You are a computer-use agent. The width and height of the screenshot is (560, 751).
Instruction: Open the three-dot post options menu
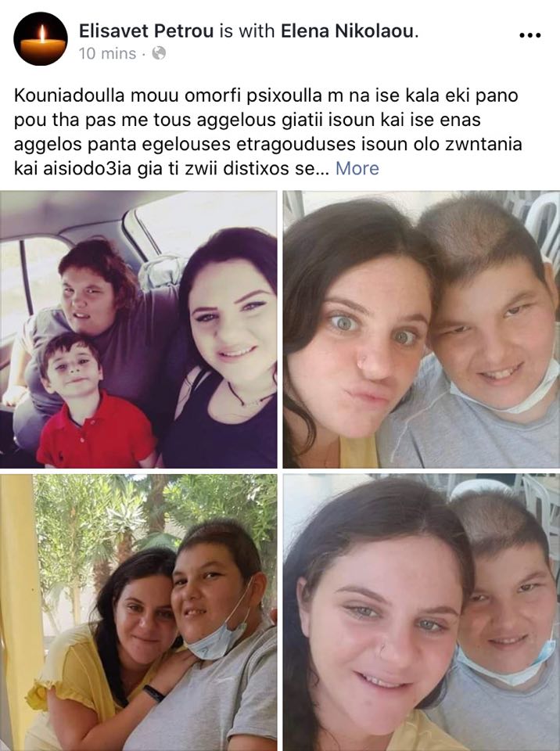tap(530, 34)
